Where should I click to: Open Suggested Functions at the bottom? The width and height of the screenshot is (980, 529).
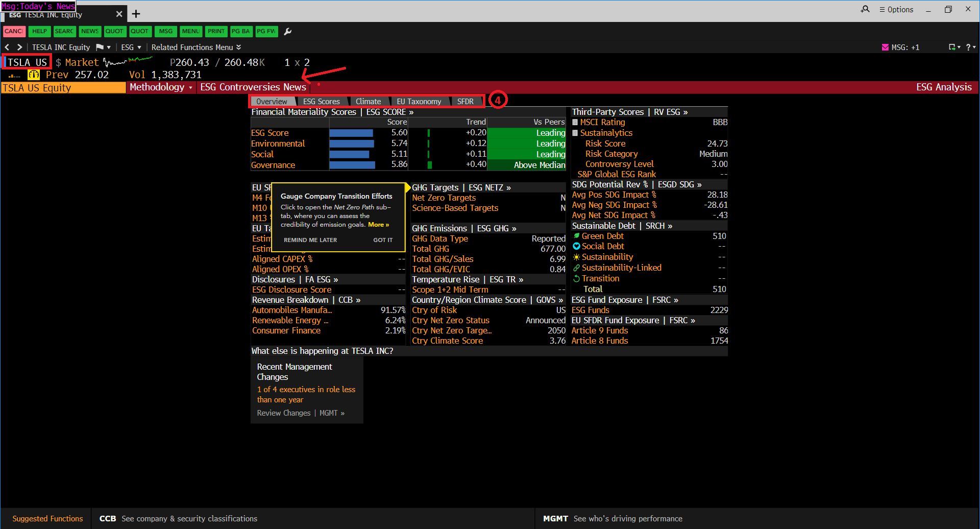(x=47, y=519)
